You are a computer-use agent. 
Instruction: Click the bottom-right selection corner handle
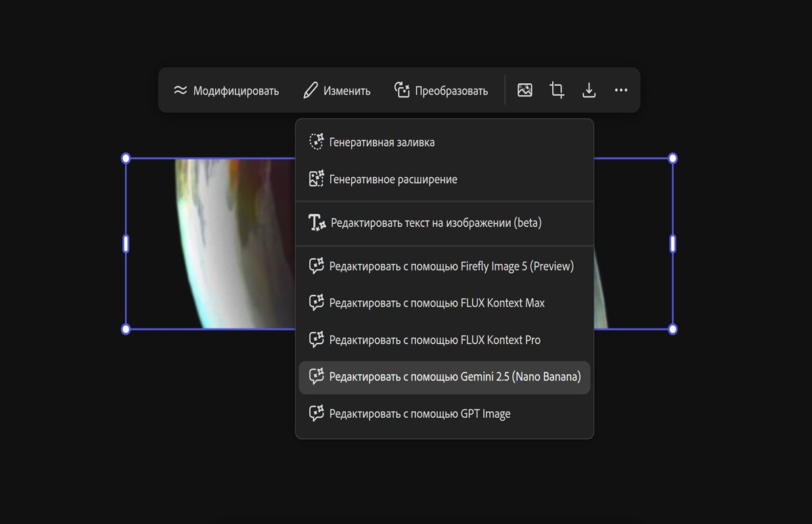(x=673, y=329)
